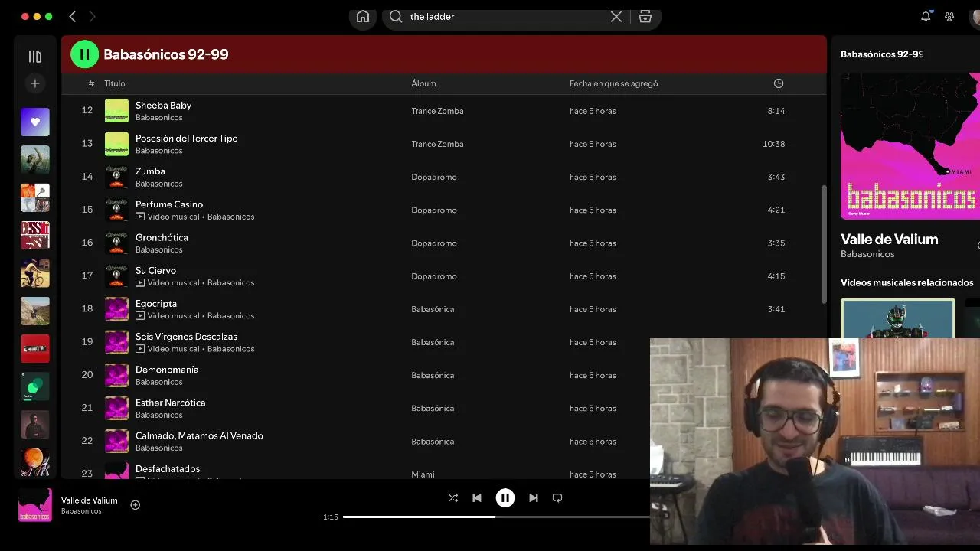This screenshot has width=980, height=551.
Task: Click Video musical icon under Seis Vírgenes Descalzas
Action: [x=140, y=349]
